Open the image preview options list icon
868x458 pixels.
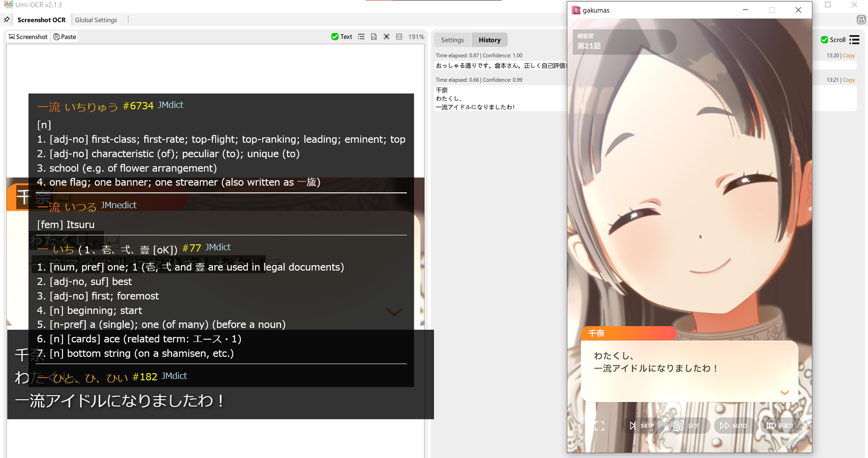(361, 37)
